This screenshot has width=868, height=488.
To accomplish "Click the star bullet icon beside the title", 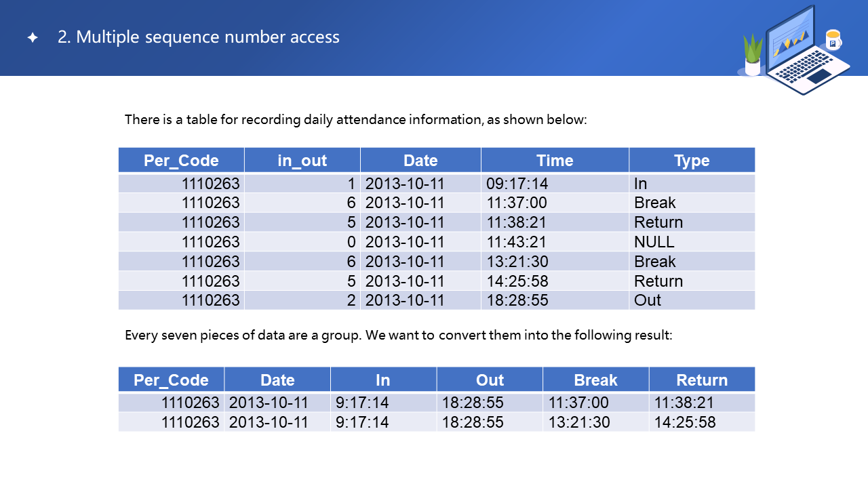I will 33,38.
